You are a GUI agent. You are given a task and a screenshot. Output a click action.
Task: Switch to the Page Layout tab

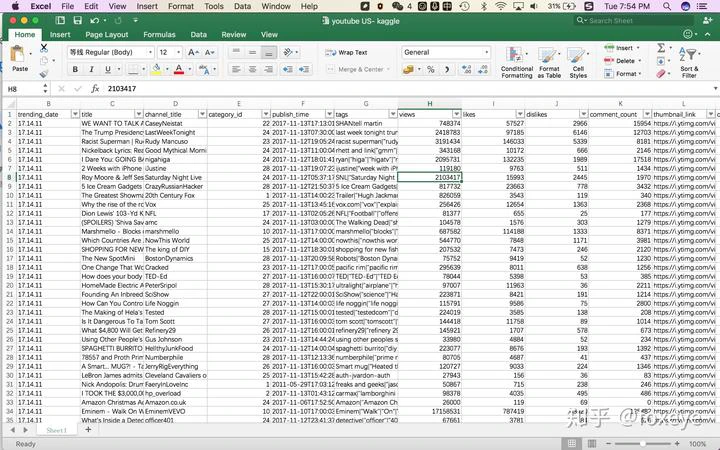pyautogui.click(x=107, y=34)
